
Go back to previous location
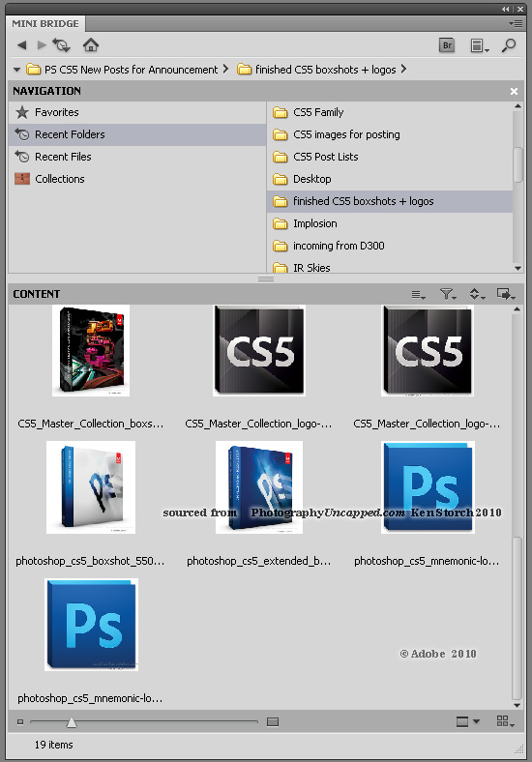[21, 45]
